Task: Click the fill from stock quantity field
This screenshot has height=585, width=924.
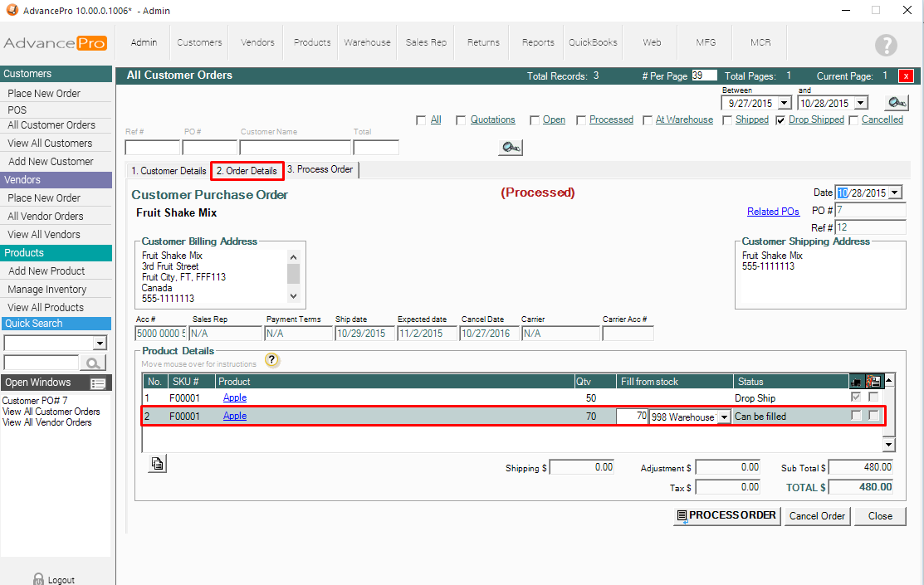Action: click(632, 417)
